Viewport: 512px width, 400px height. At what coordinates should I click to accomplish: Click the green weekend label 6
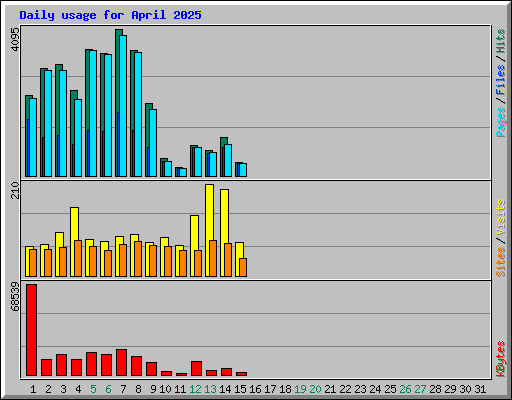click(108, 389)
